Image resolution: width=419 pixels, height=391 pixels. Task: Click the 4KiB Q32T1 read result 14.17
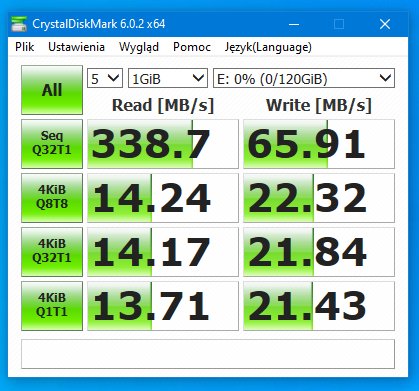[x=163, y=252]
